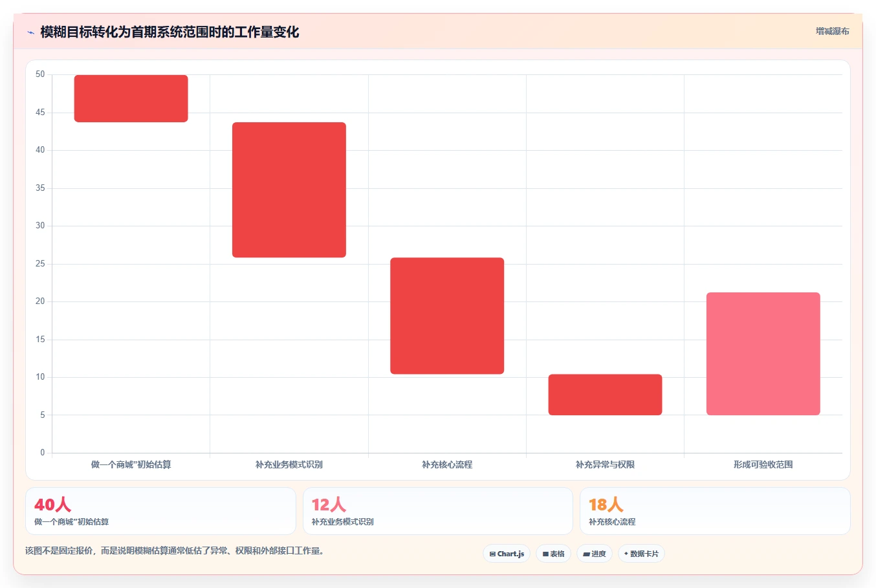The image size is (876, 588).
Task: Click the x-axis label 补充异常与权限
Action: tap(605, 464)
